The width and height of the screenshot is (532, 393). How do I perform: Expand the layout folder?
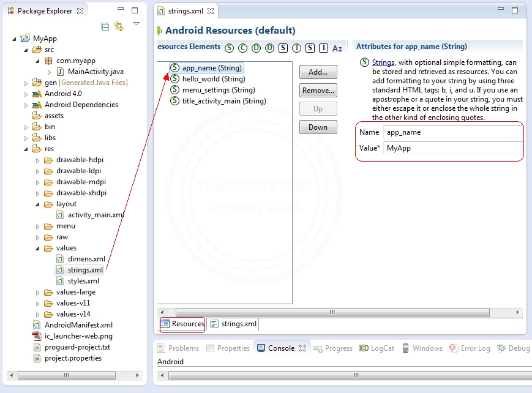(36, 204)
